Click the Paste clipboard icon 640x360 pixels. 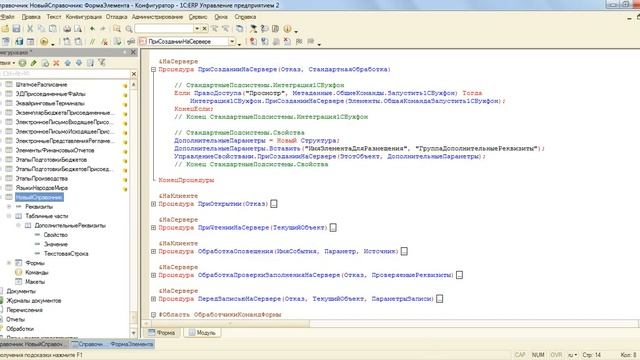point(53,29)
